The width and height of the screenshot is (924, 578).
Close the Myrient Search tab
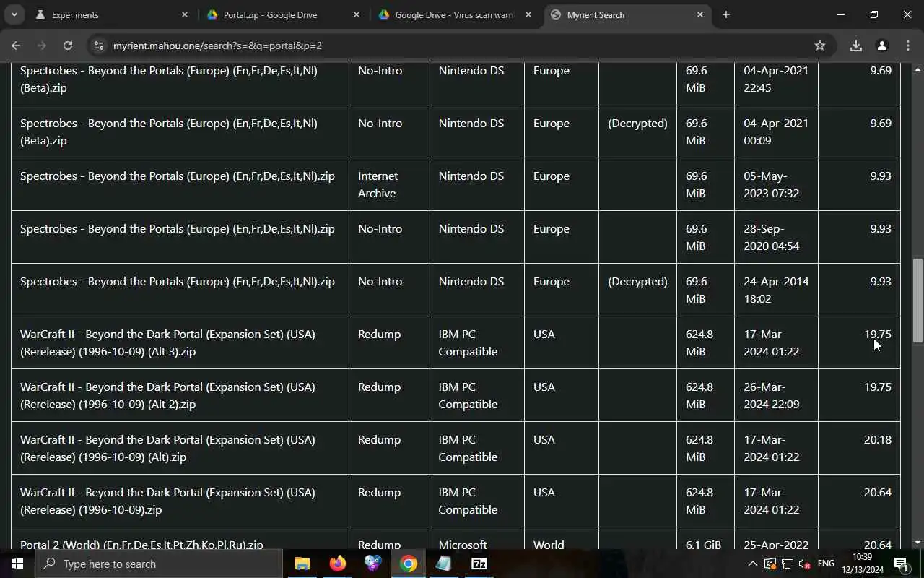(x=699, y=14)
